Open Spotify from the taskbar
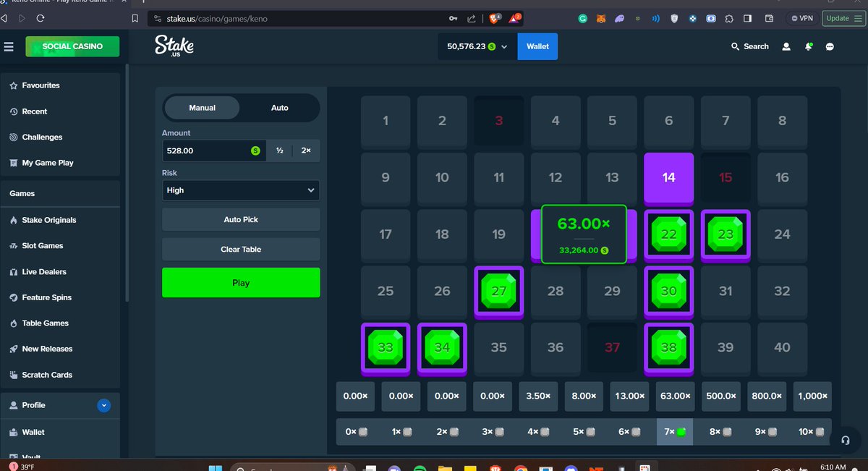The image size is (868, 471). point(419,467)
